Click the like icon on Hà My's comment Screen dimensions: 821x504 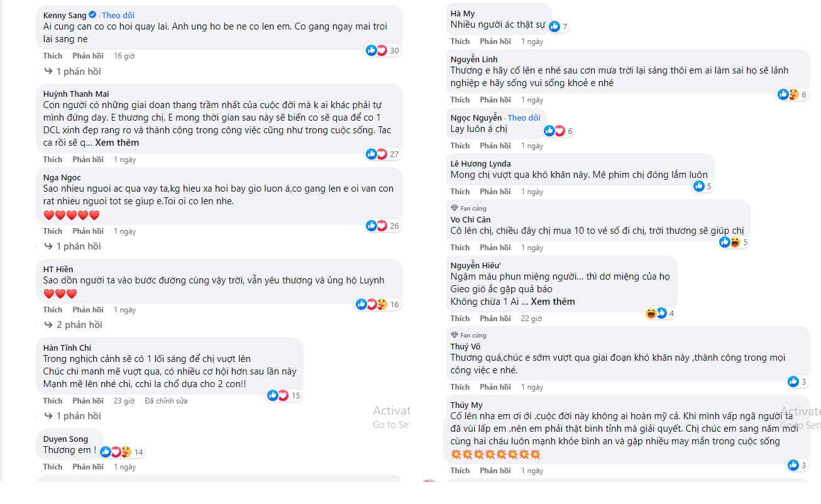click(x=554, y=26)
